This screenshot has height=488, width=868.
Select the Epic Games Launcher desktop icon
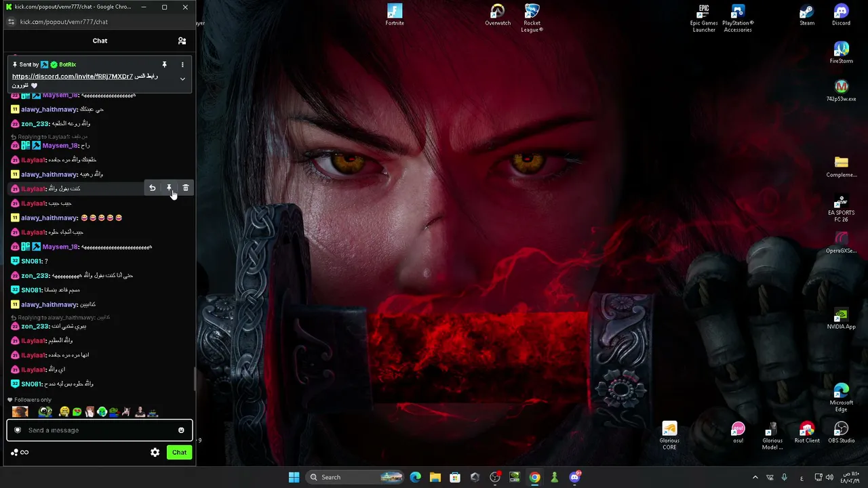(704, 18)
